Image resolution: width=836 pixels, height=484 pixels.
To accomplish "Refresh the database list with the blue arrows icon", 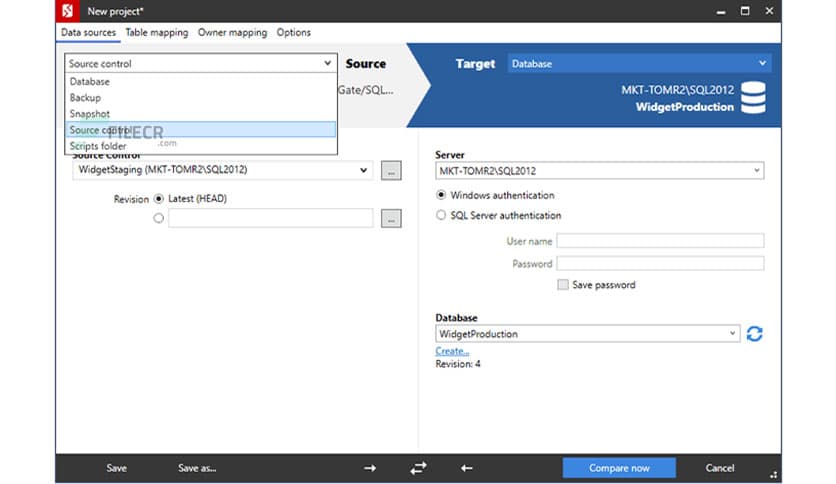I will coord(754,334).
